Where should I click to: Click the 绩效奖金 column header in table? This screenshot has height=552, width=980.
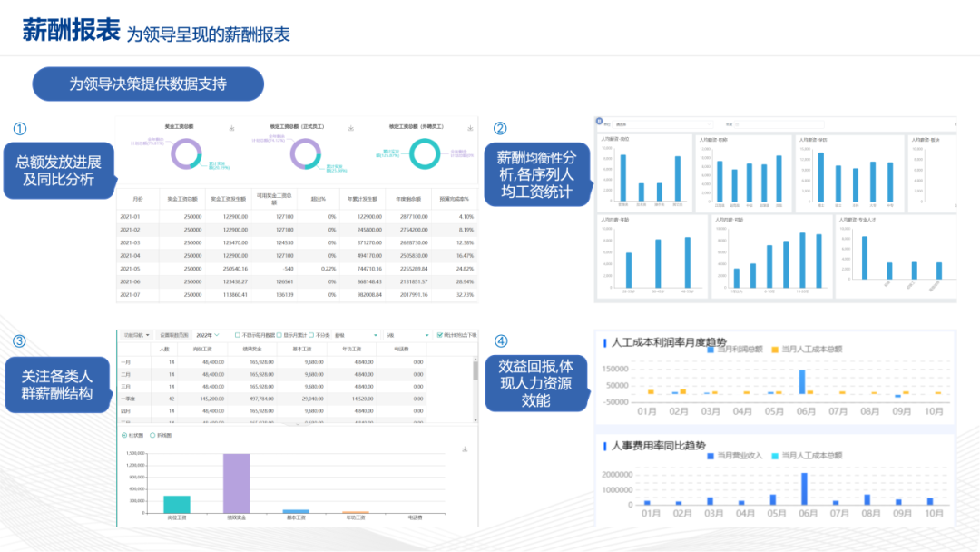click(x=252, y=350)
